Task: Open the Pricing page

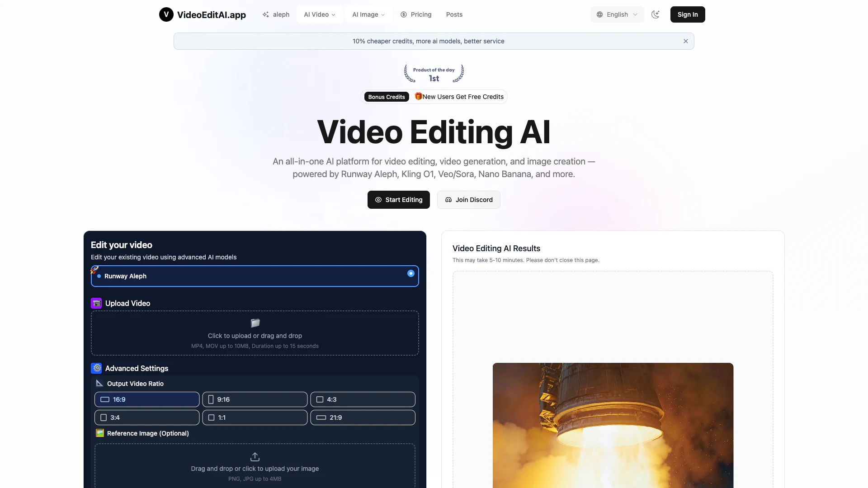Action: pyautogui.click(x=416, y=14)
